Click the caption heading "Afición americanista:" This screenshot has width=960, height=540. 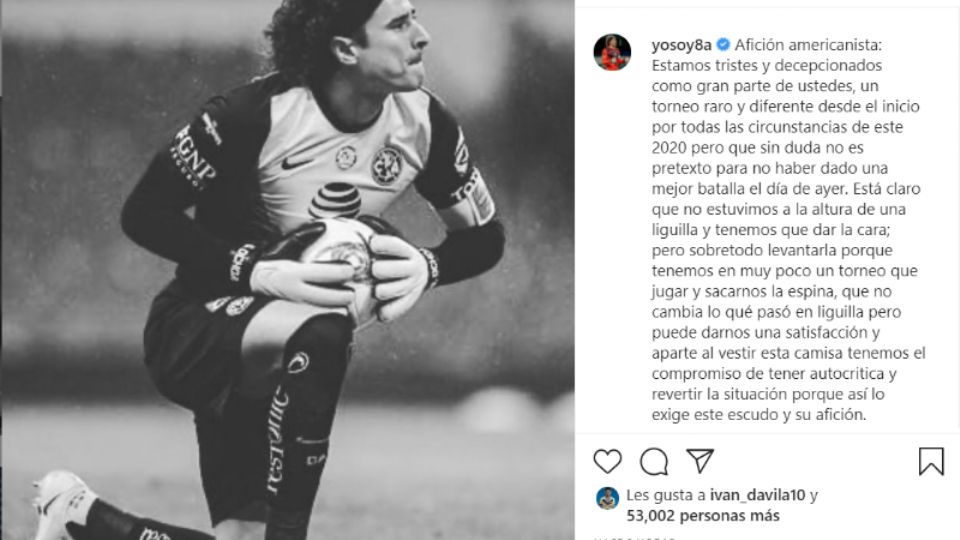point(809,45)
